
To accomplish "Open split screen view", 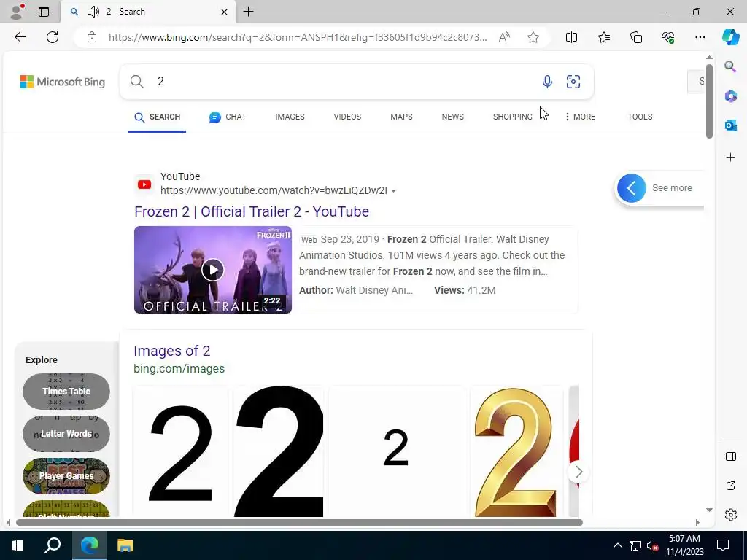I will pyautogui.click(x=571, y=37).
